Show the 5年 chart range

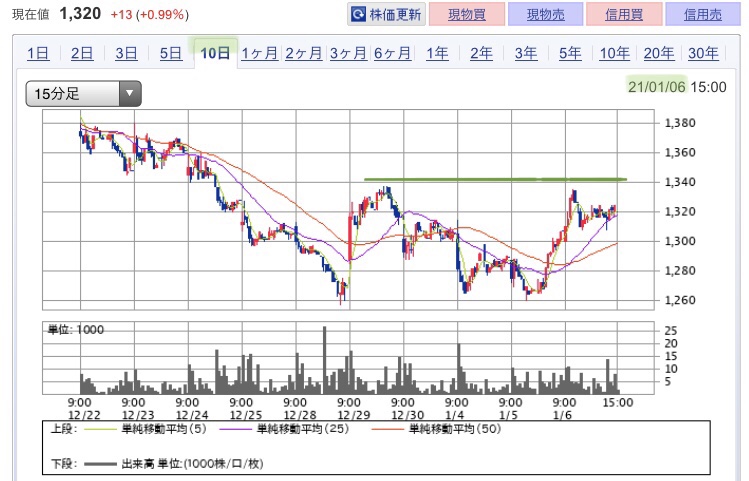coord(570,53)
